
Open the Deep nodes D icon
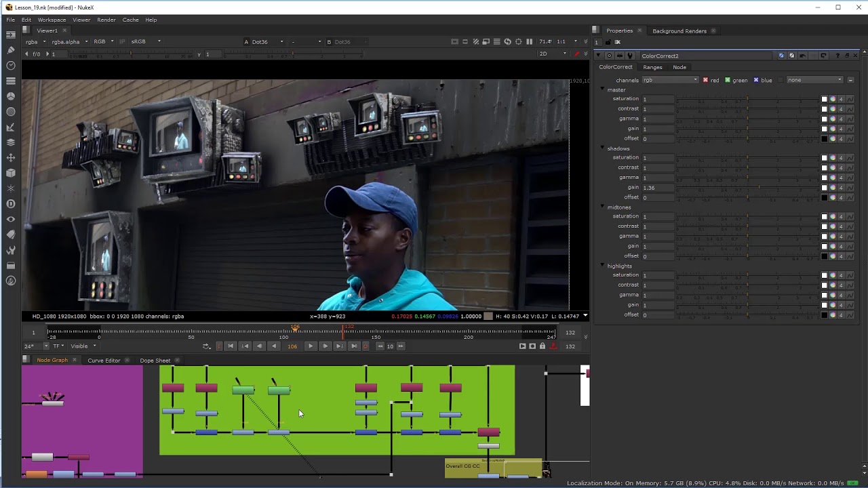pos(10,204)
